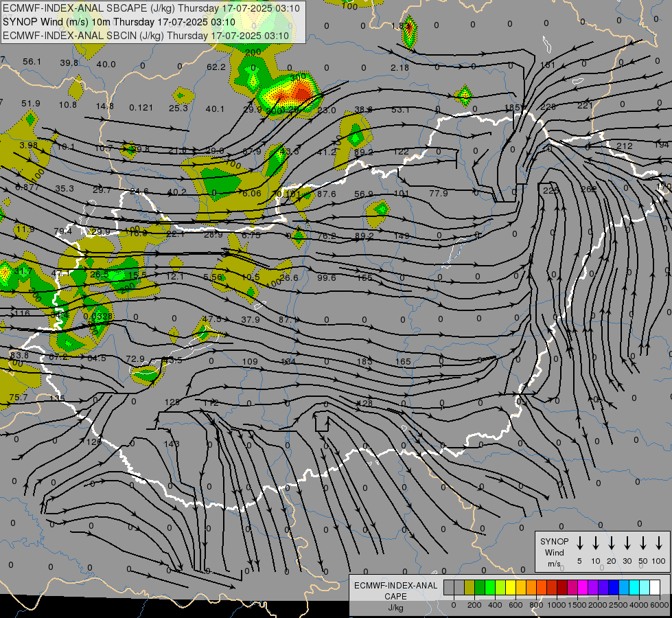
Task: Click the SBCIN title line
Action: 146,36
